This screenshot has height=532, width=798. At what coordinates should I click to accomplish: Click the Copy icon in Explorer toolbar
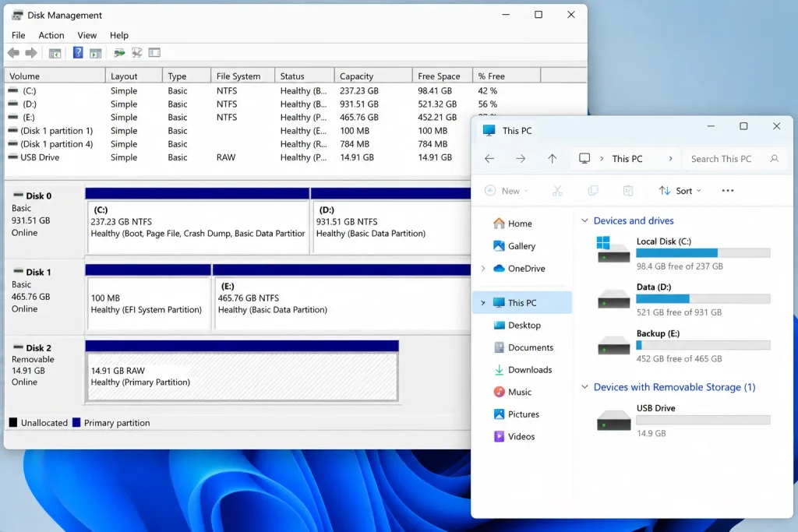tap(593, 191)
